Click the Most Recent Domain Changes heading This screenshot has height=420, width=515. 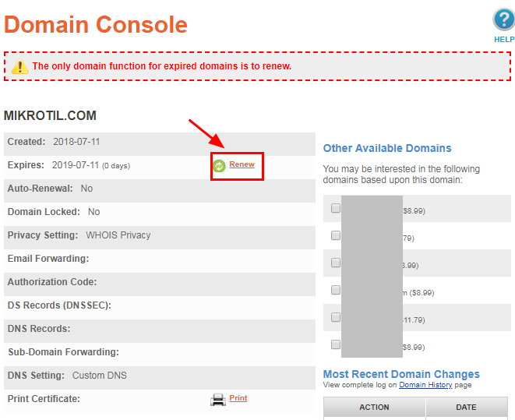(x=401, y=374)
